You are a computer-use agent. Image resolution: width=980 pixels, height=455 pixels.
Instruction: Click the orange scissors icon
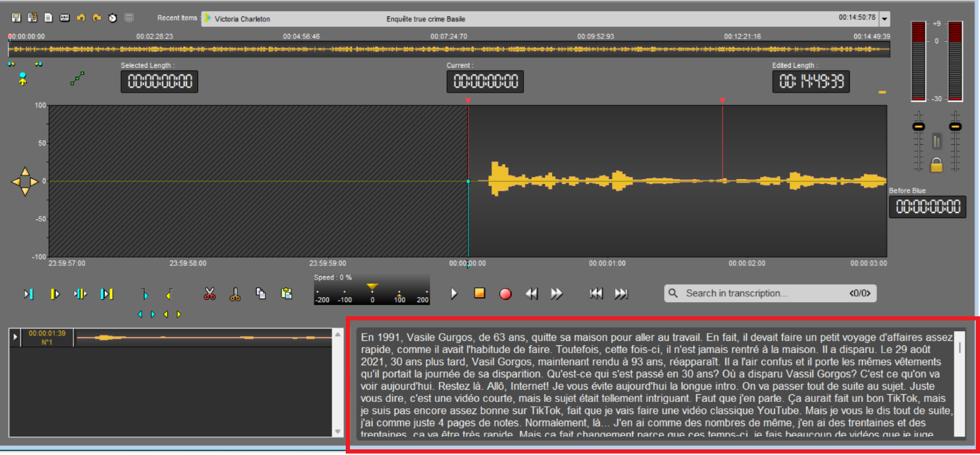pos(235,294)
